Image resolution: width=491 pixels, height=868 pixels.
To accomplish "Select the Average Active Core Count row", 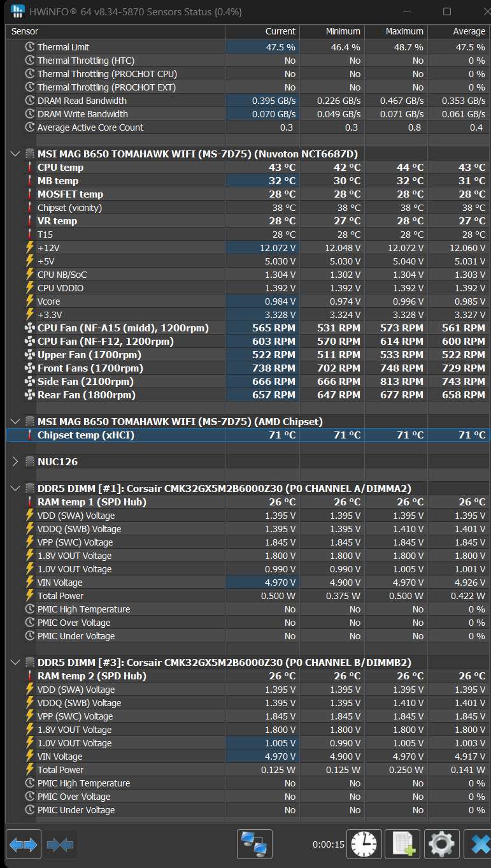I will 248,127.
